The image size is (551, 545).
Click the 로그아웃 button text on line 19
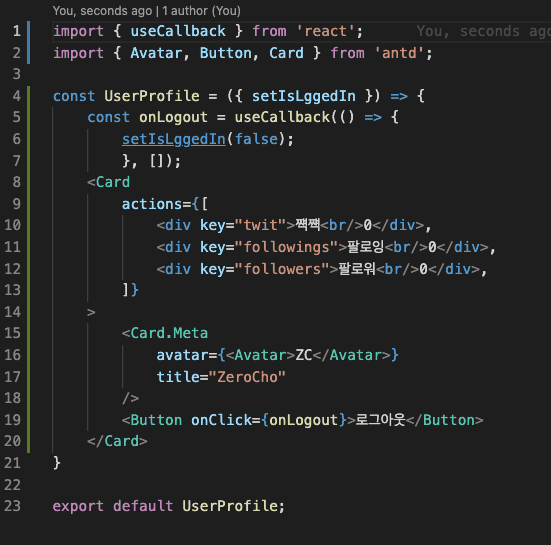(x=381, y=420)
